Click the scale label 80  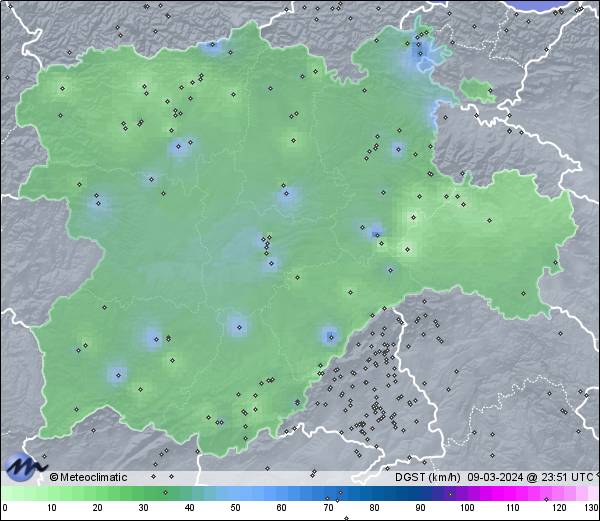[x=374, y=508]
